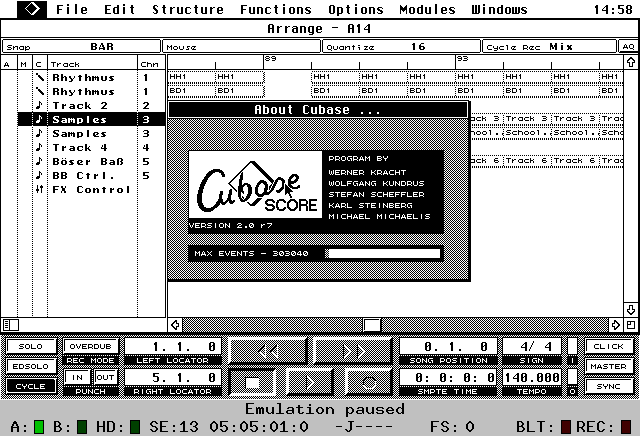Screen dimensions: 640x436
Task: Click the Overdub record mode button
Action: point(90,346)
